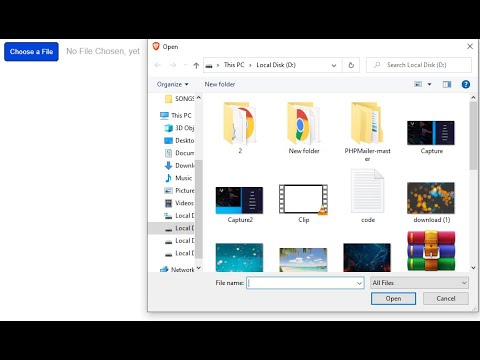Image resolution: width=480 pixels, height=360 pixels.
Task: Click the Open button
Action: [393, 299]
